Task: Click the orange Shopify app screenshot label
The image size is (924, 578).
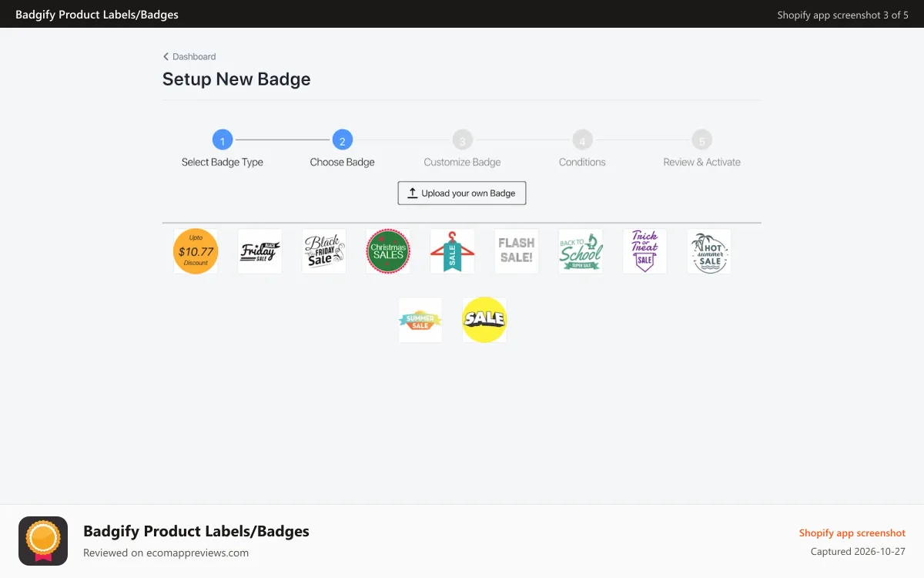Action: click(x=852, y=533)
